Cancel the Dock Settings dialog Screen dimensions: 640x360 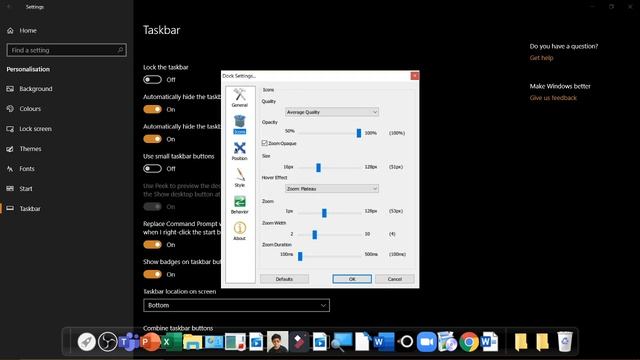click(395, 279)
